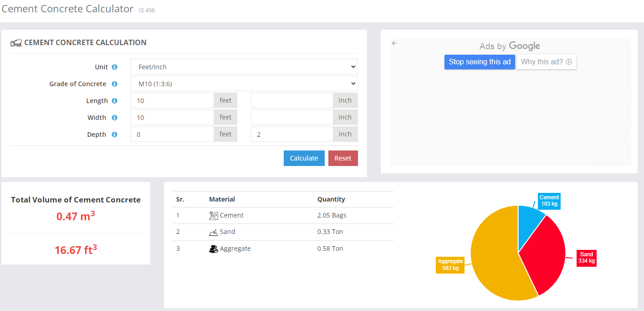
Task: Click the info icon next to Grade of Concrete
Action: click(x=114, y=84)
